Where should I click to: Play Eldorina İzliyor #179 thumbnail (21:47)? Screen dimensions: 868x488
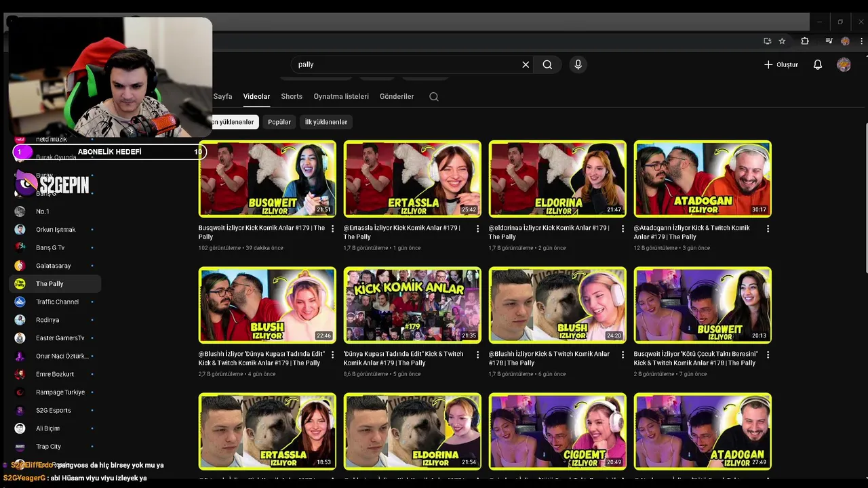(x=557, y=179)
